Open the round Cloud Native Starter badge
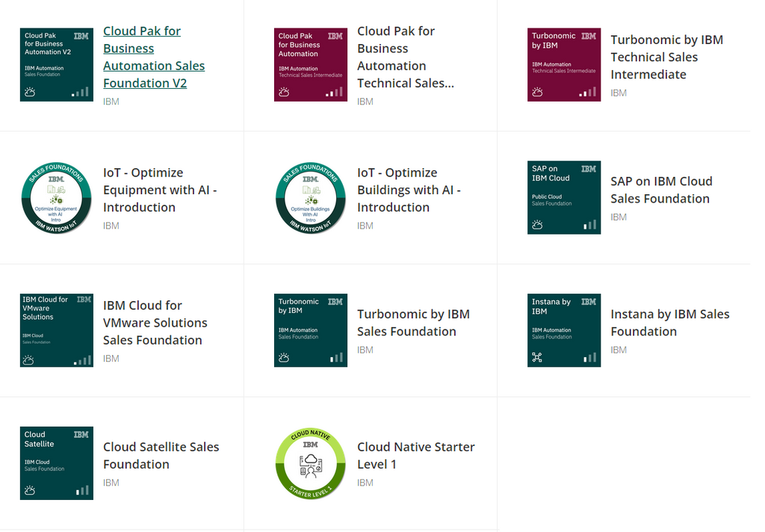The height and width of the screenshot is (532, 765). click(311, 463)
